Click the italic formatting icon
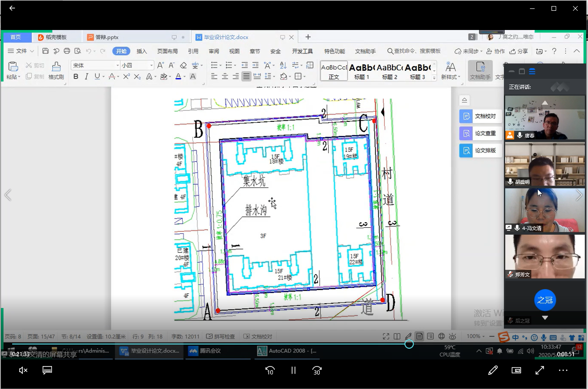 coord(86,76)
